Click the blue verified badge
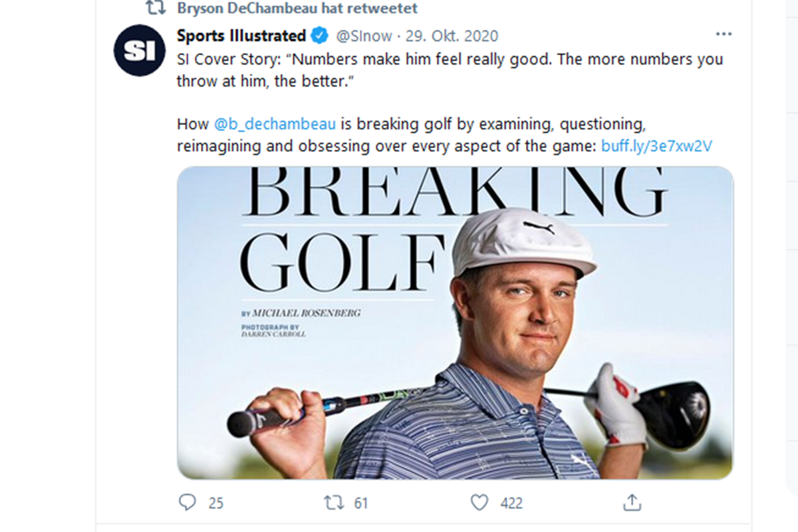The width and height of the screenshot is (798, 532). pyautogui.click(x=319, y=35)
